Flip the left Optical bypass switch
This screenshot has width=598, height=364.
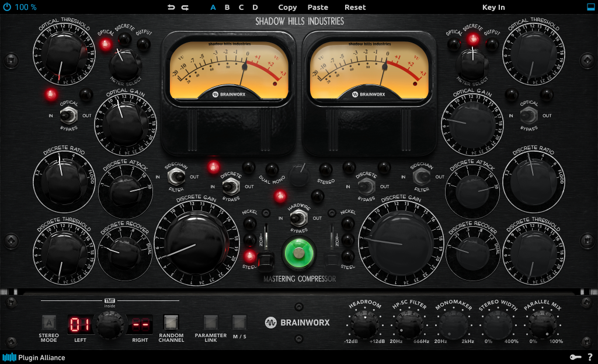pyautogui.click(x=69, y=116)
